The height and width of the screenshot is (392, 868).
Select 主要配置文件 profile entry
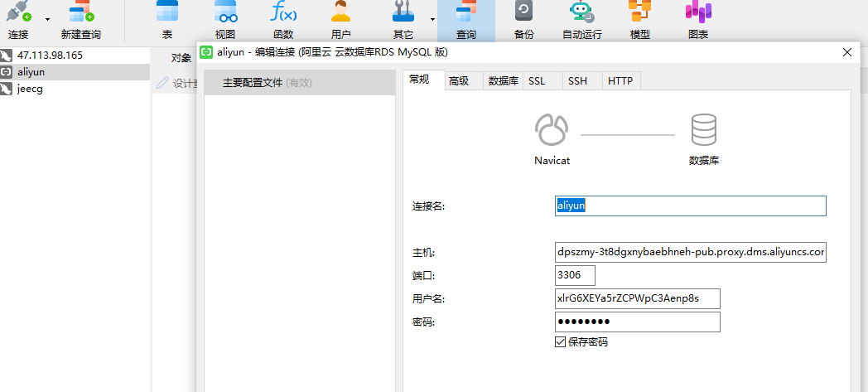pos(300,83)
